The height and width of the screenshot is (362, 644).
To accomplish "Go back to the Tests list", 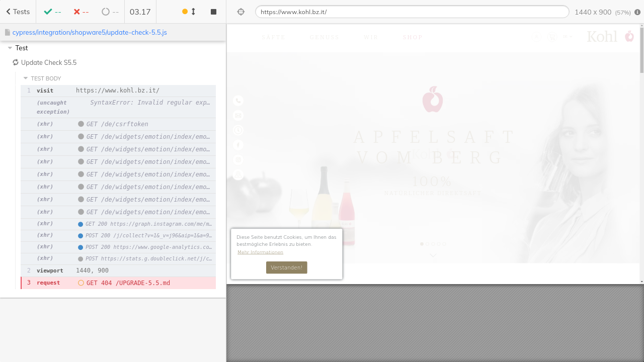I will (18, 12).
